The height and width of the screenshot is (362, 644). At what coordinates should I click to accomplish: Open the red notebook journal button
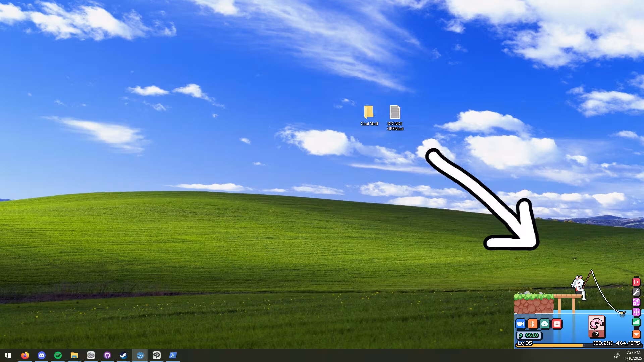[557, 324]
